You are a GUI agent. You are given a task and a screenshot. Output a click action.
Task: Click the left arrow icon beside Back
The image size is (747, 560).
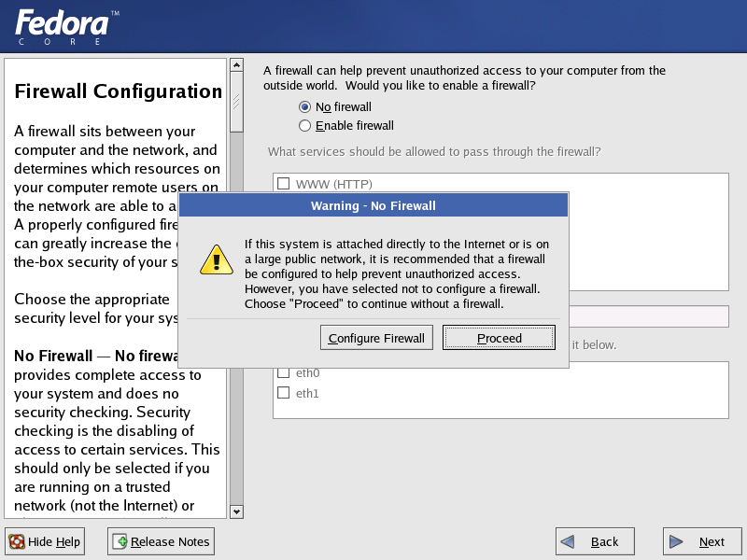[568, 541]
